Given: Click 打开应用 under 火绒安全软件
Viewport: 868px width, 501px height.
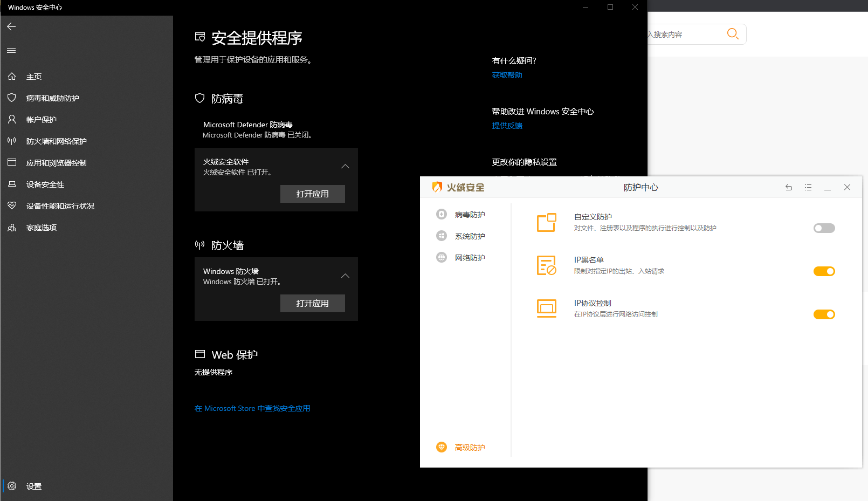Looking at the screenshot, I should [313, 194].
